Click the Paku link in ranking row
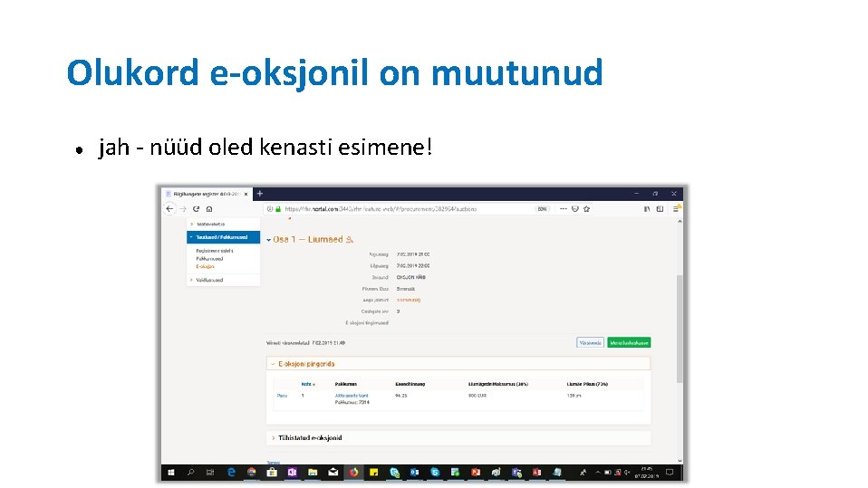The image size is (868, 488). [x=282, y=396]
